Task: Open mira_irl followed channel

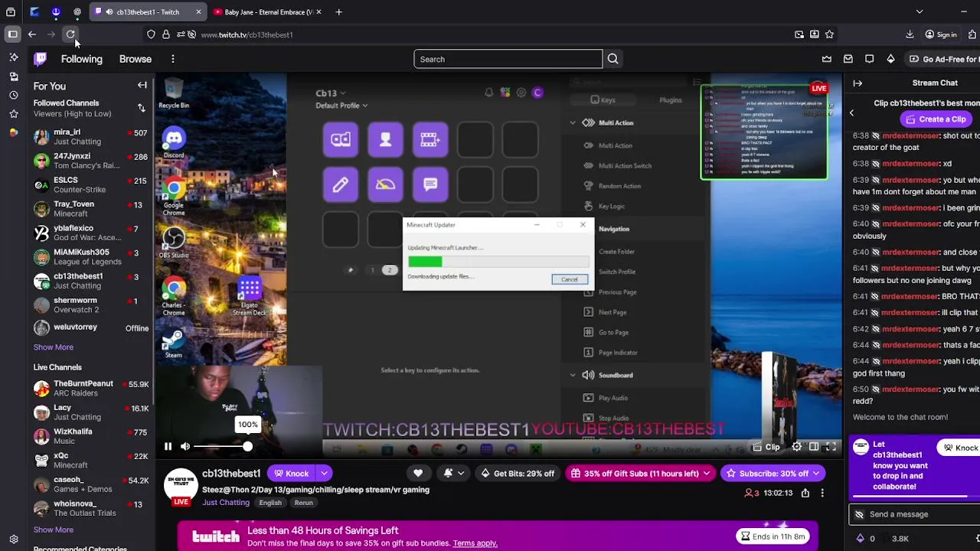Action: tap(90, 137)
